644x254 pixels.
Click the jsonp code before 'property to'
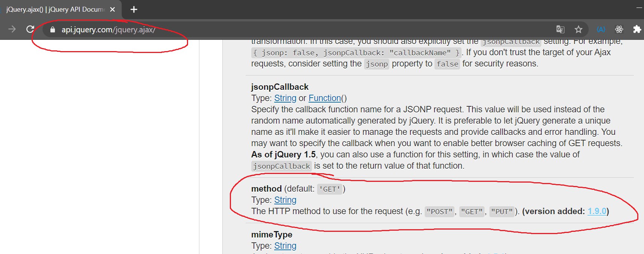click(x=377, y=64)
